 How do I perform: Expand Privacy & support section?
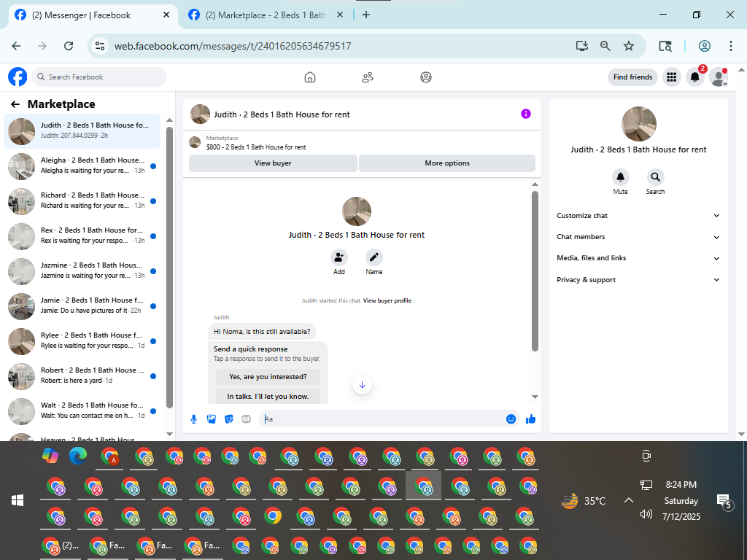point(638,279)
